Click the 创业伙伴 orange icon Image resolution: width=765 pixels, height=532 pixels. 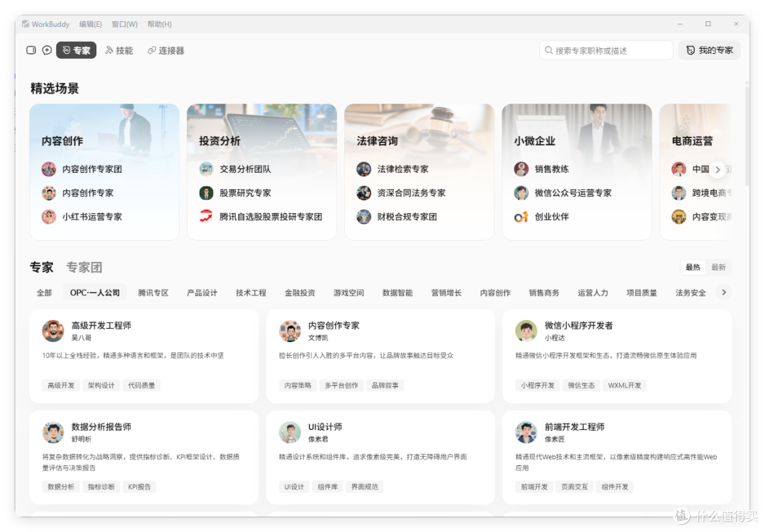[x=521, y=217]
